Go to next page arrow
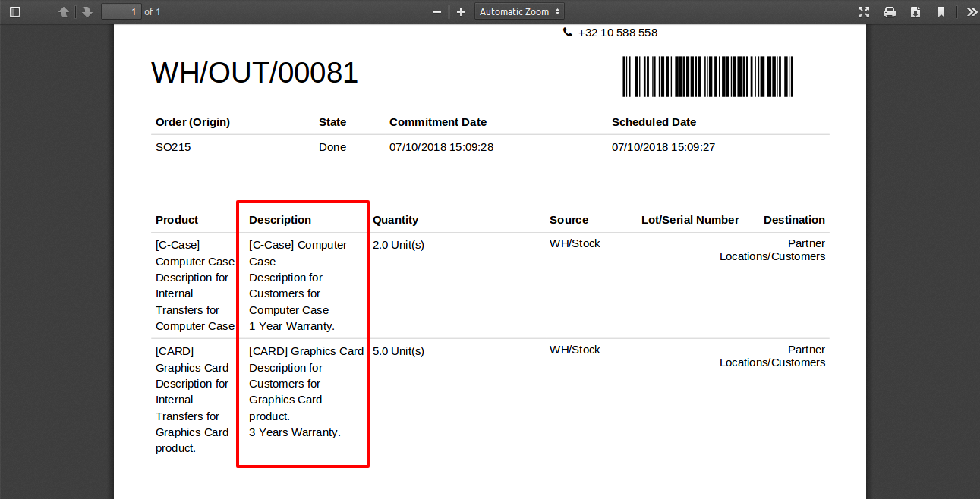 (x=87, y=12)
